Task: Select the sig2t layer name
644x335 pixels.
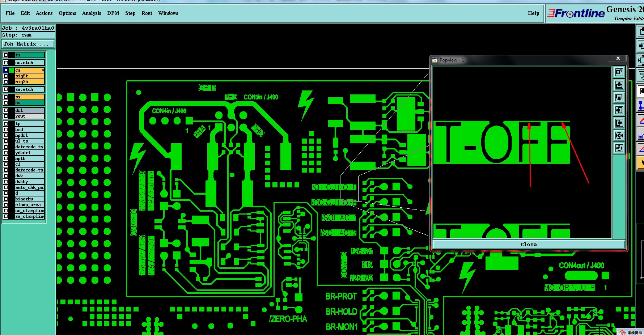Action: click(x=30, y=76)
